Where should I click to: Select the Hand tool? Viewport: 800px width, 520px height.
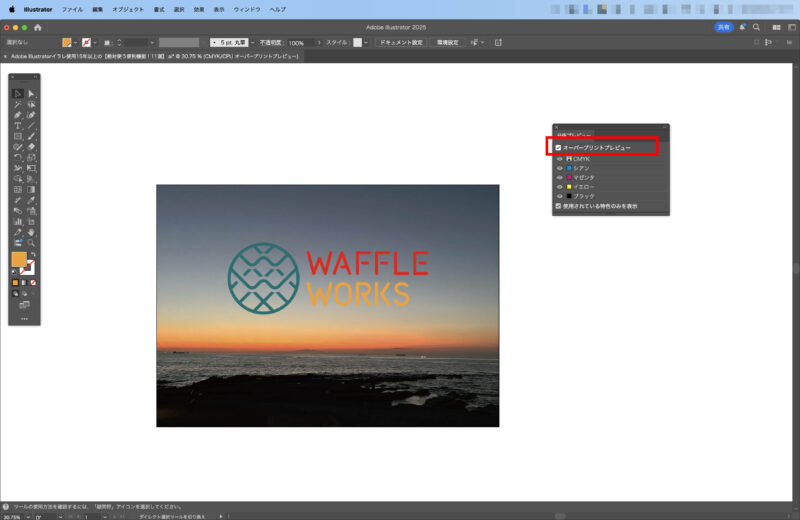[x=31, y=232]
